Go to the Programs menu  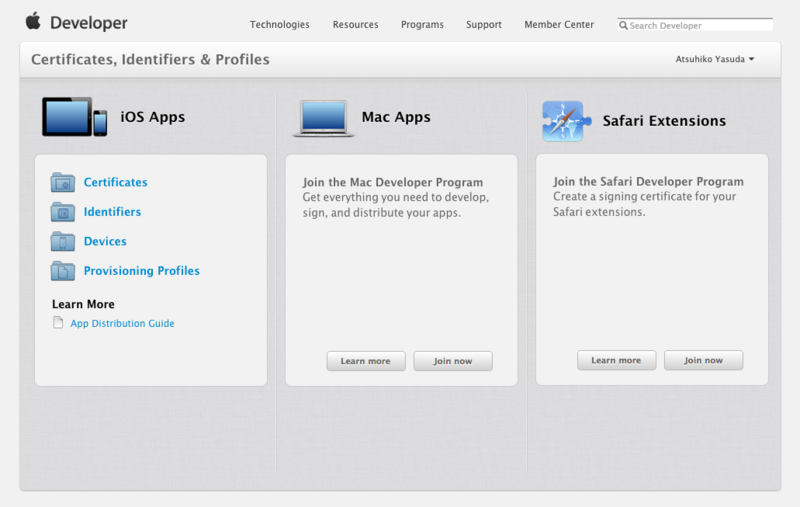pos(422,24)
